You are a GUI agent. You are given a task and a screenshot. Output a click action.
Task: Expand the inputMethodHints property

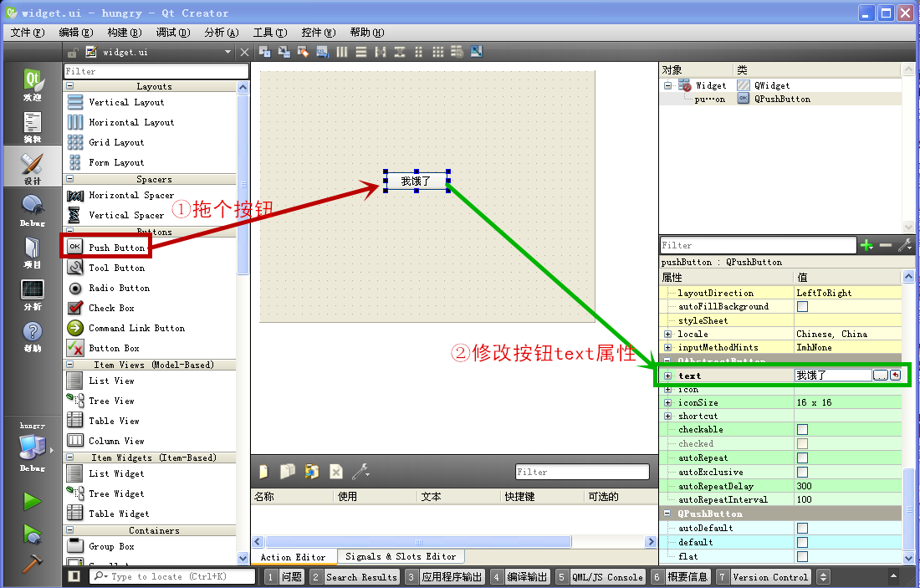pyautogui.click(x=667, y=347)
